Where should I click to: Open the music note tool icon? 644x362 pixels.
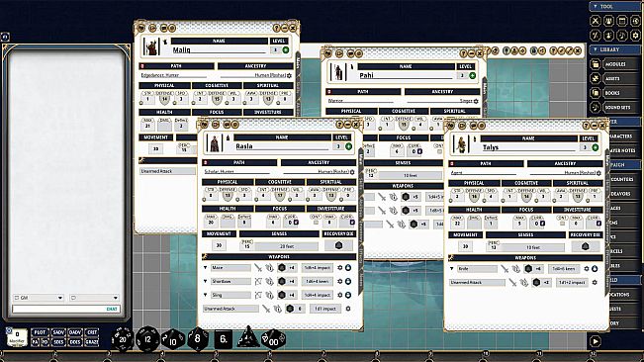click(x=622, y=36)
